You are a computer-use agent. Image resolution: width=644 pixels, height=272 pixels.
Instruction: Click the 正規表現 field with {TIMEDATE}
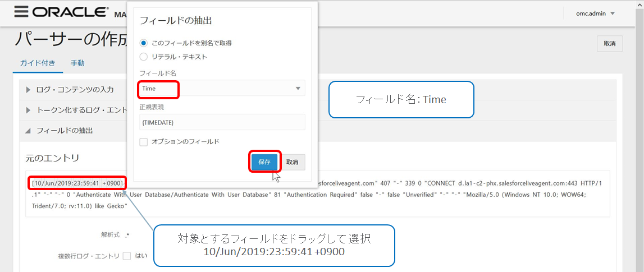[222, 122]
